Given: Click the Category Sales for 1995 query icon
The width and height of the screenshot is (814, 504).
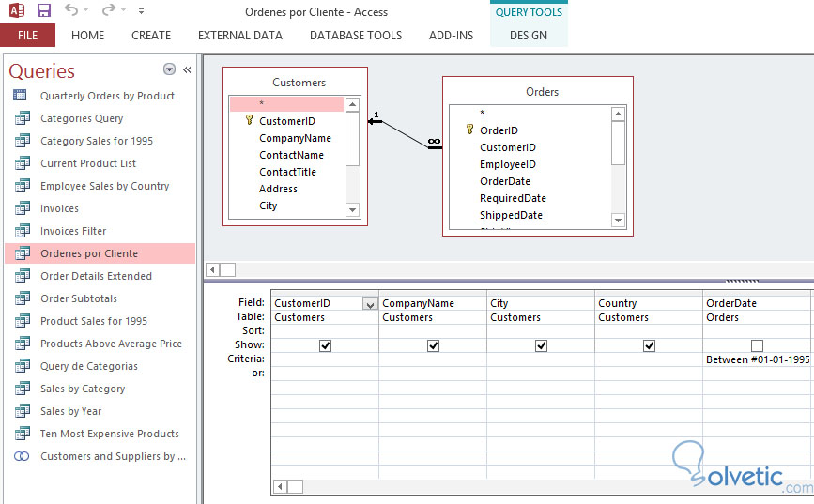Looking at the screenshot, I should tap(22, 141).
